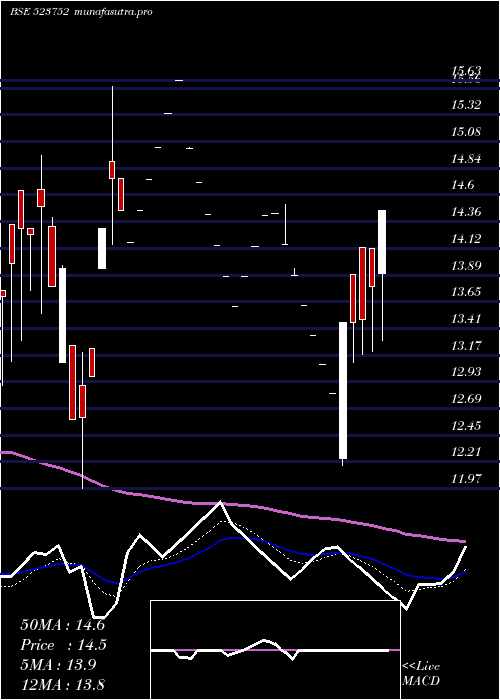
Task: Click the 14.6 price axis label
Action: click(462, 185)
